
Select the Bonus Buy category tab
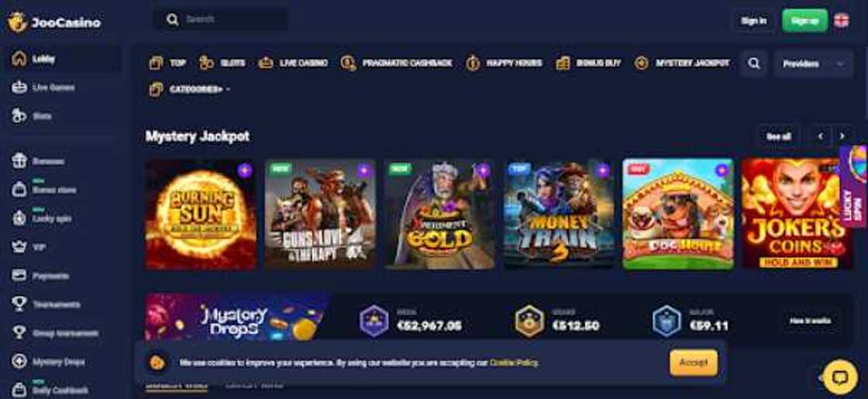(x=588, y=63)
